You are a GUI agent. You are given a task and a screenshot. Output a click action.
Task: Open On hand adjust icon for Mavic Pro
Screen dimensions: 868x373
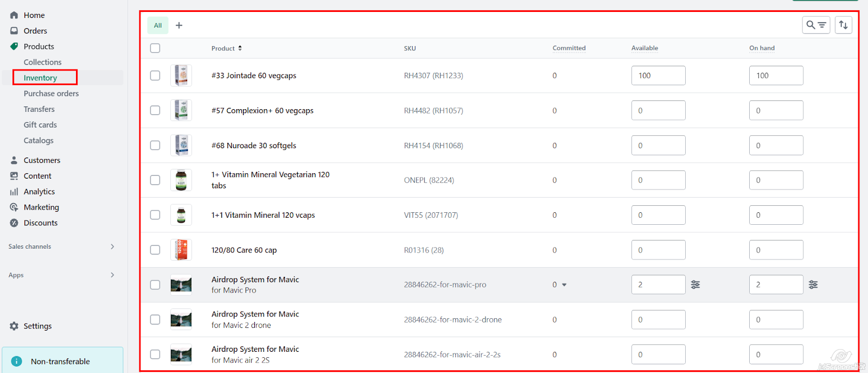pos(813,285)
